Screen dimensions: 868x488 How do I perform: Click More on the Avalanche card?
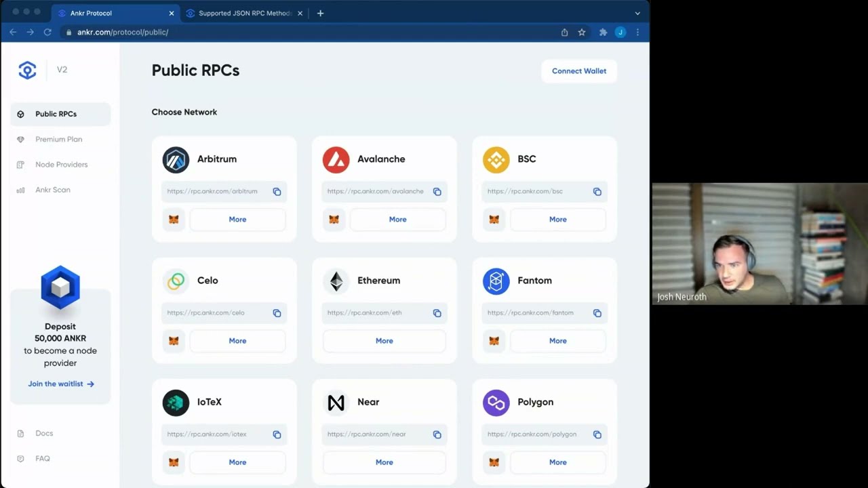tap(397, 220)
